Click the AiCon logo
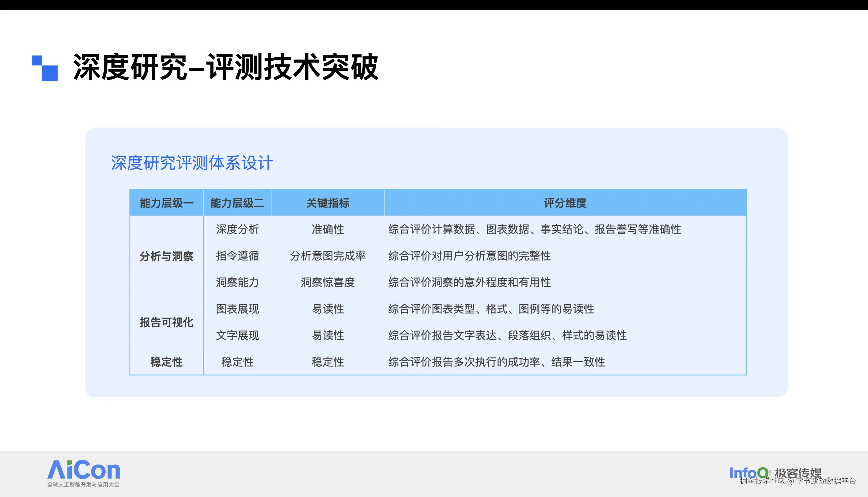The image size is (868, 497). click(x=84, y=470)
